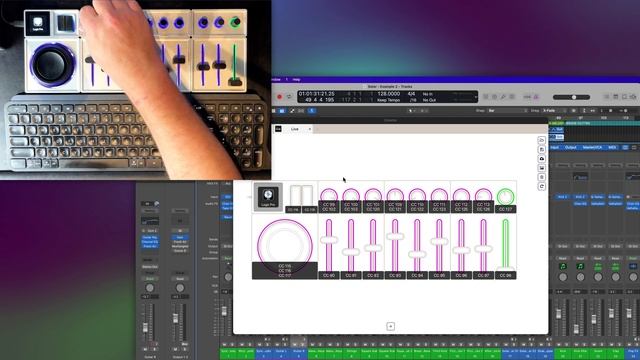Click the tempo value 128.0000 in LCD
Viewport: 640px width, 360px height.
(388, 94)
